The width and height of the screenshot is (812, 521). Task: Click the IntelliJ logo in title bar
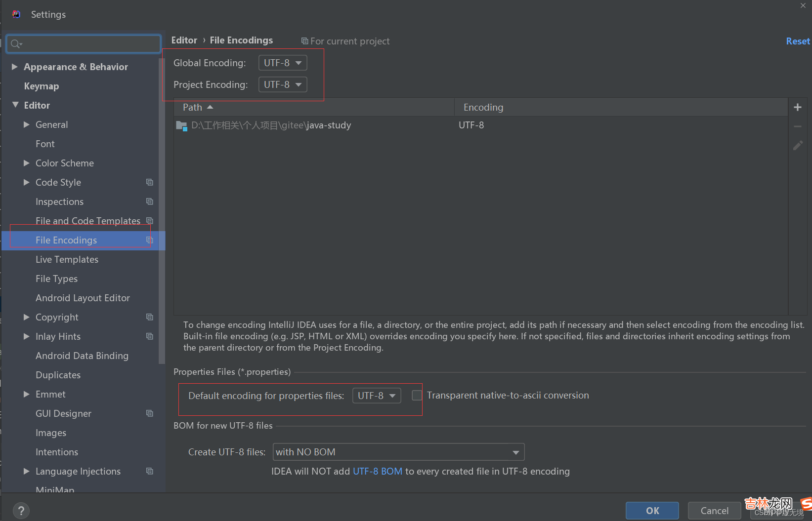[x=16, y=14]
